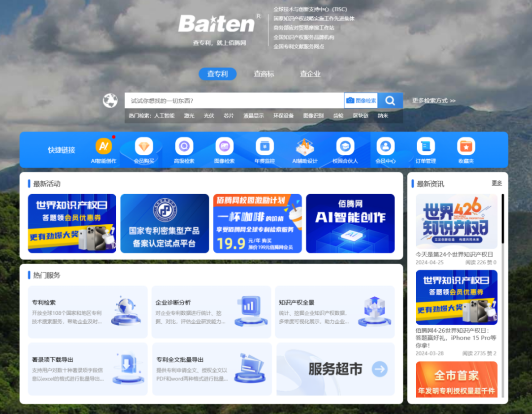Open the AI智能创作 quick link icon
This screenshot has width=532, height=414.
[x=103, y=146]
